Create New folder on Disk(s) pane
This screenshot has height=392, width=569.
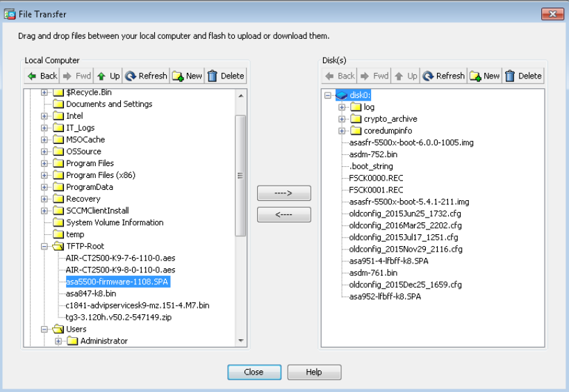pos(484,76)
